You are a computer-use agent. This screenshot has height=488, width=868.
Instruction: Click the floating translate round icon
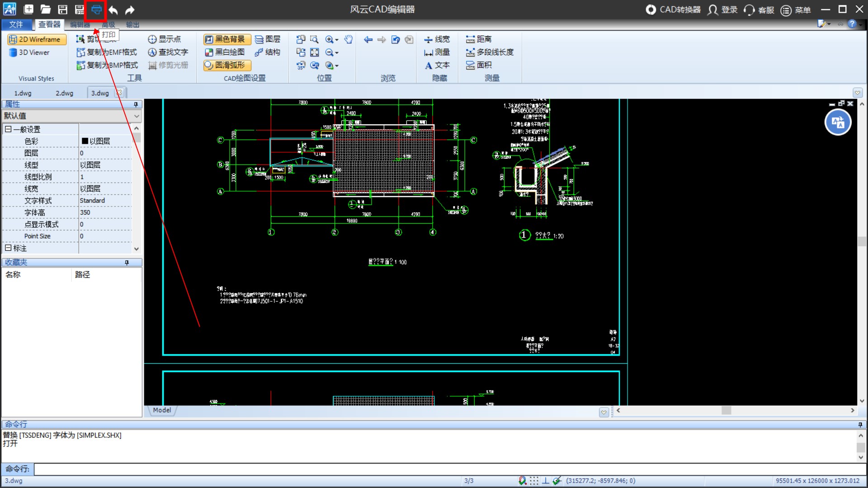click(838, 122)
